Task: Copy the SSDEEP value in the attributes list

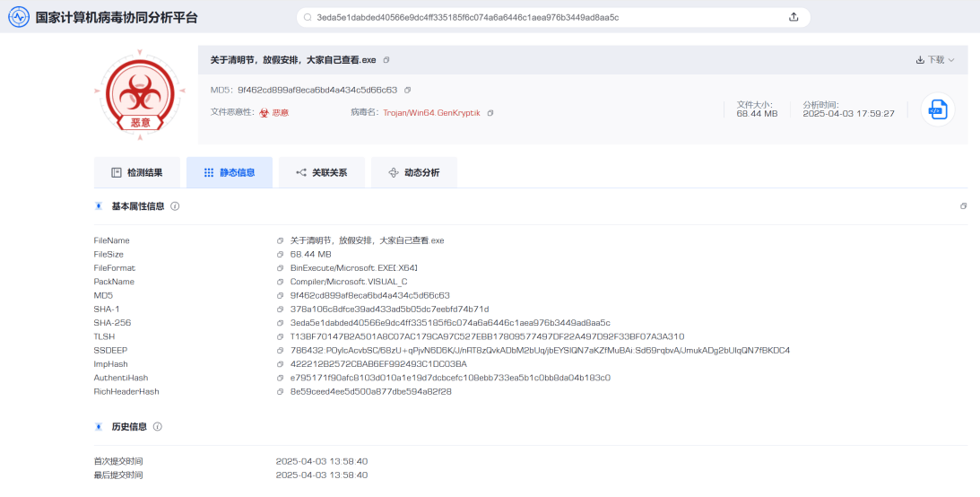Action: pyautogui.click(x=281, y=350)
